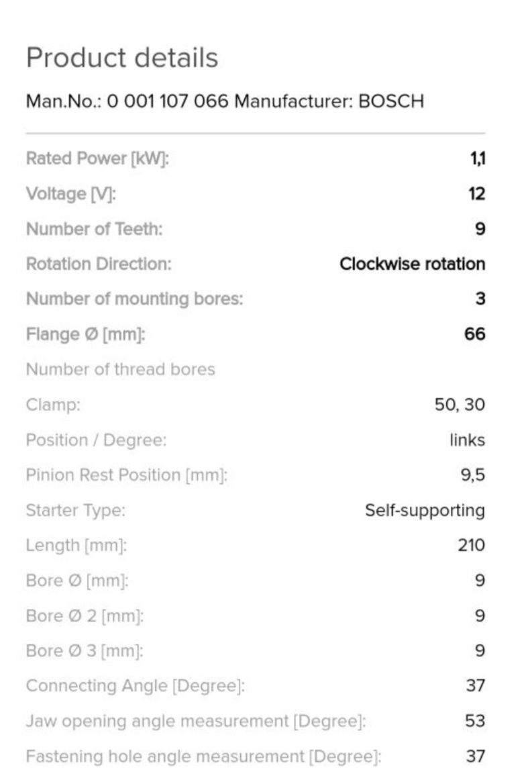Select the Pinion Rest Position value 9,5
Viewport: 532px width, 782px height.
[473, 475]
